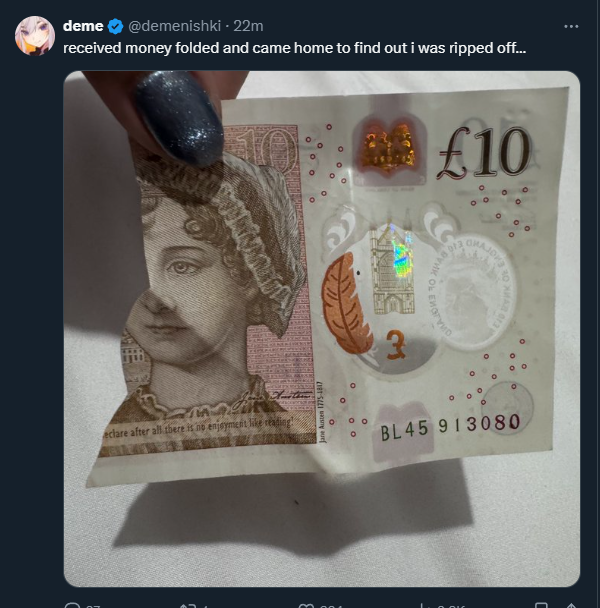
Task: Click the tweet text about being ripped off
Action: coord(294,48)
